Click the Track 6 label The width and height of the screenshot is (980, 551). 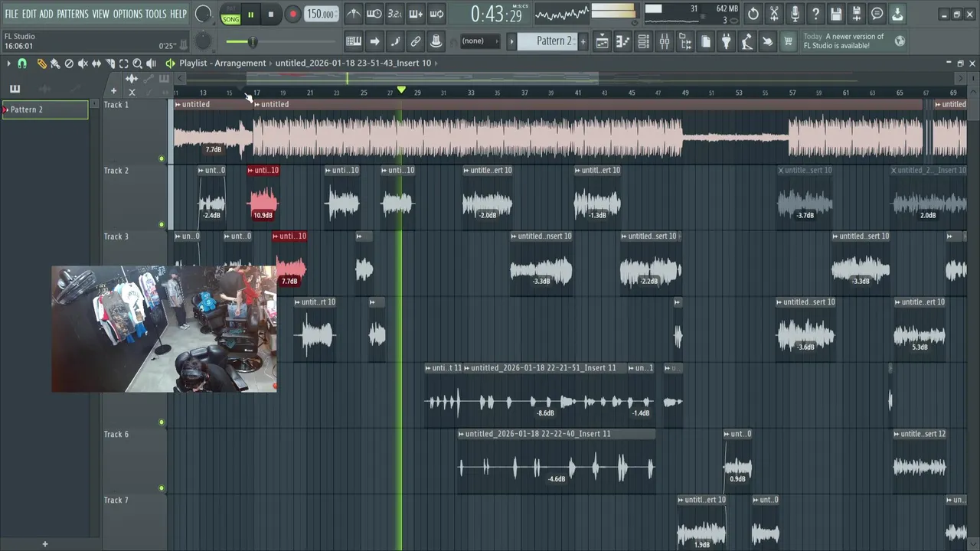tap(116, 434)
